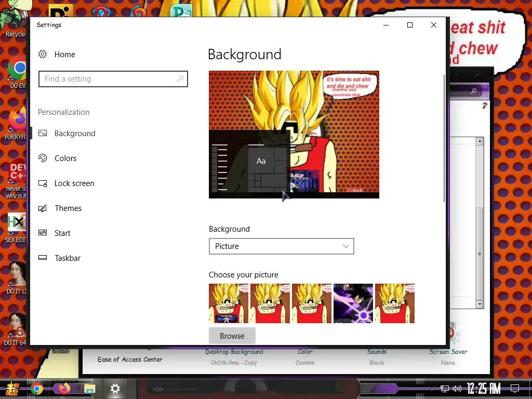Open Screen Saver link in back Personalization window
This screenshot has width=532, height=399.
click(448, 352)
